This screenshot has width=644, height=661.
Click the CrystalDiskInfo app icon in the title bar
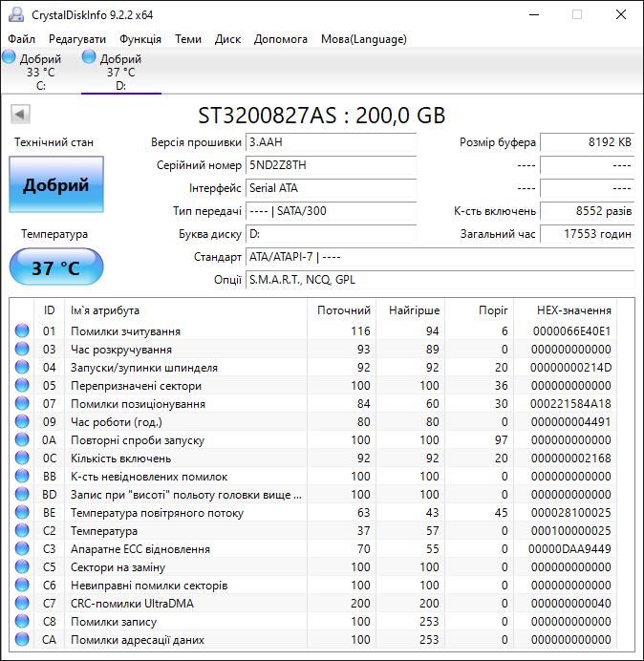(16, 14)
